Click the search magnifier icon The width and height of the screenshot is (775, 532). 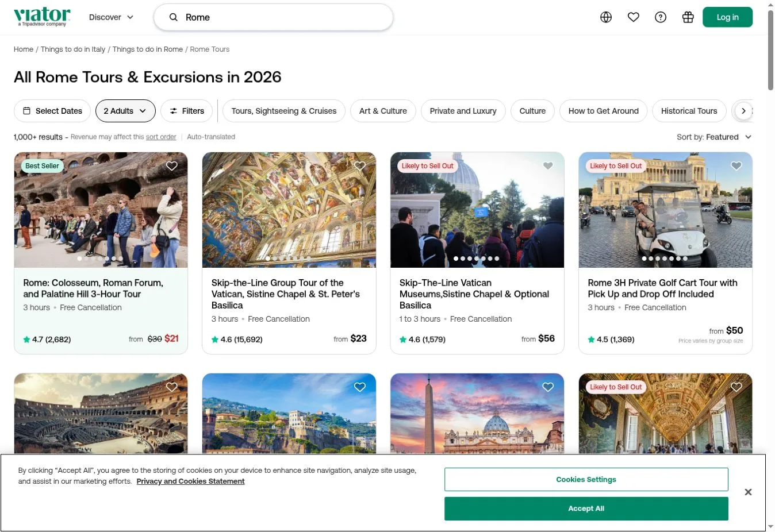(x=173, y=17)
